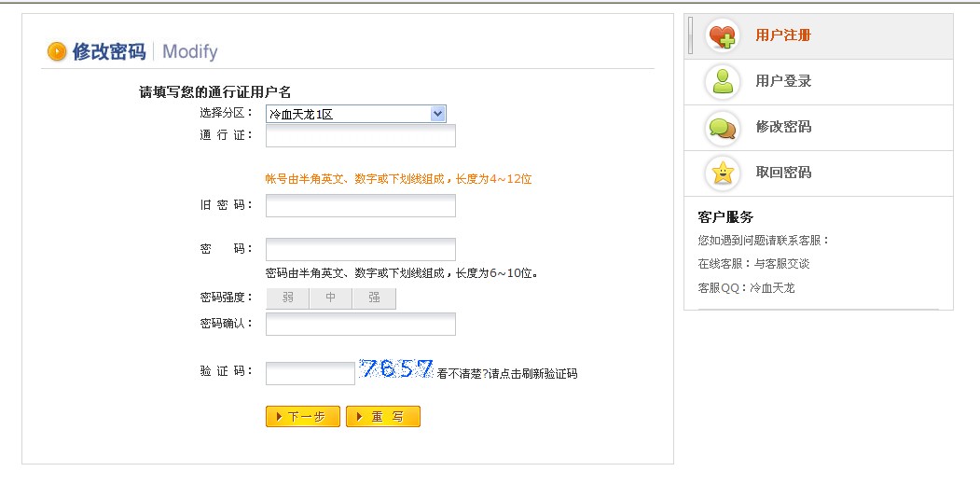This screenshot has width=980, height=499.
Task: Click the star icon for 取回密码
Action: tap(722, 173)
